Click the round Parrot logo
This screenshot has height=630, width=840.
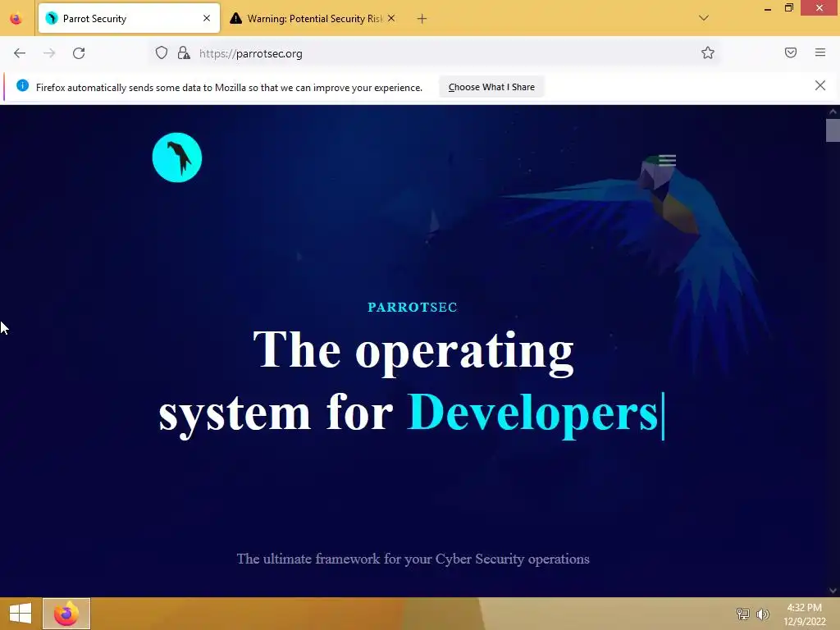(x=177, y=157)
